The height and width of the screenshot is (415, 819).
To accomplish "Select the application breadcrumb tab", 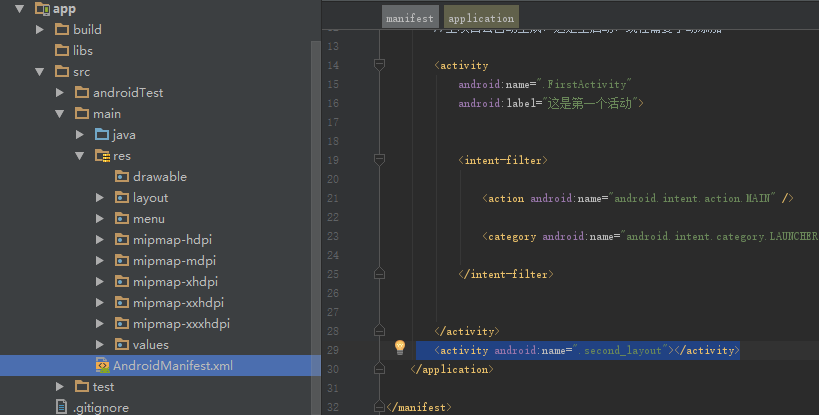I will pos(480,18).
